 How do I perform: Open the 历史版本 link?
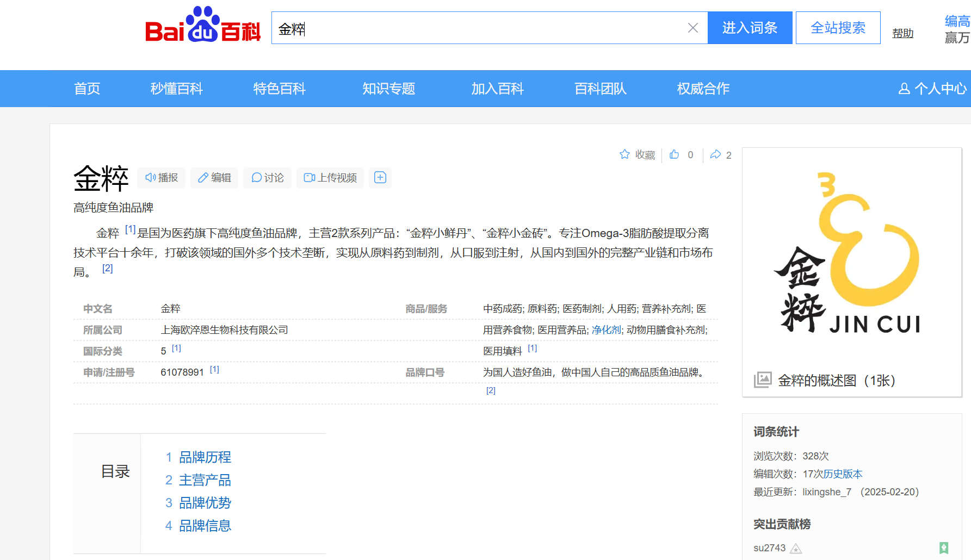843,474
